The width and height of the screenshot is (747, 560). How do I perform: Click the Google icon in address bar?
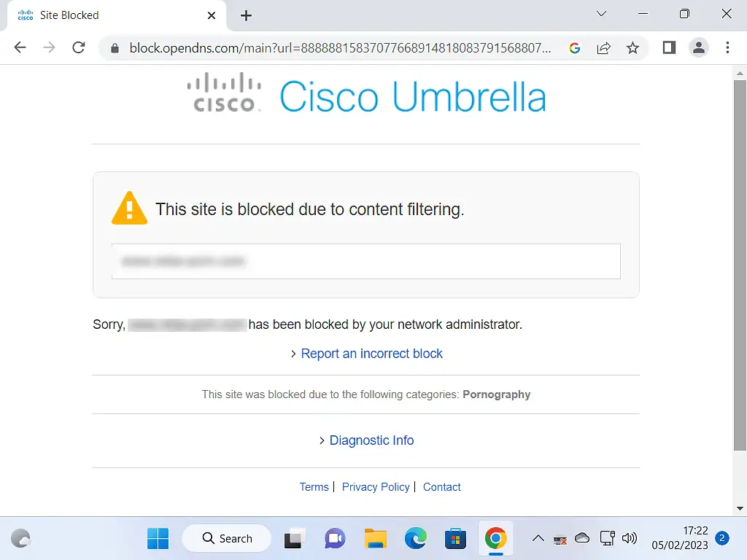click(575, 48)
